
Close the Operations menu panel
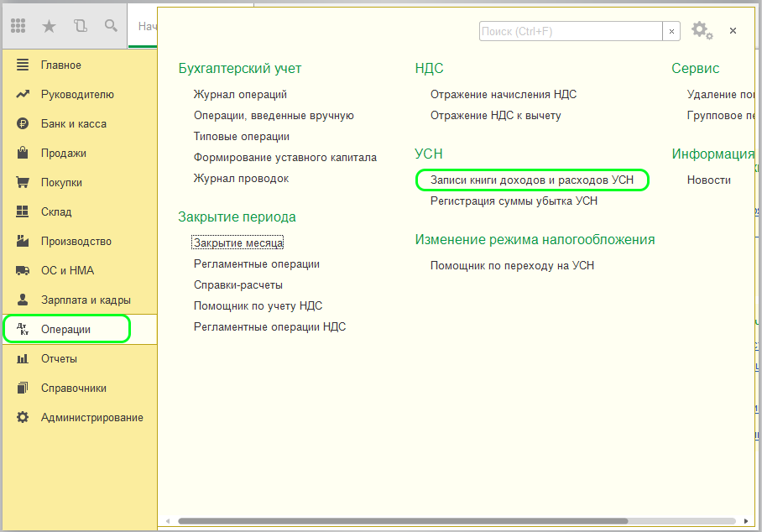[733, 31]
